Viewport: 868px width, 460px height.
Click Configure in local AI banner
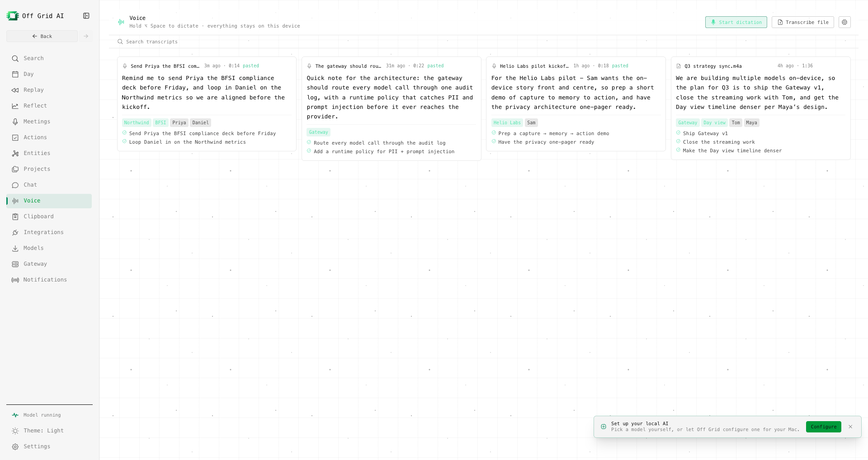click(x=823, y=427)
